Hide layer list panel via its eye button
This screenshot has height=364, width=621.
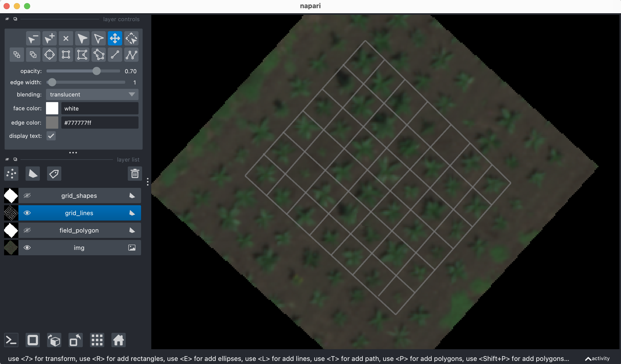pyautogui.click(x=7, y=159)
